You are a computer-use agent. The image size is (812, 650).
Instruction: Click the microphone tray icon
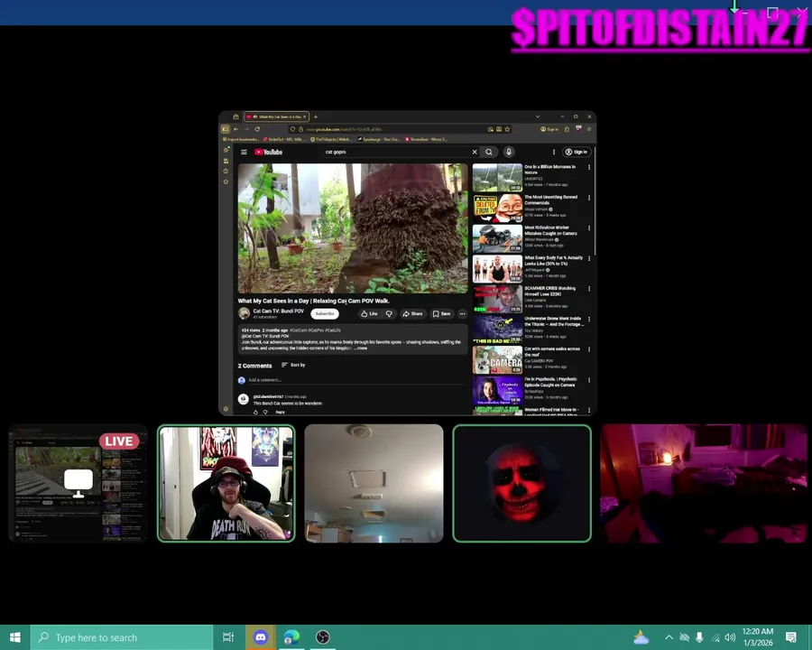699,637
